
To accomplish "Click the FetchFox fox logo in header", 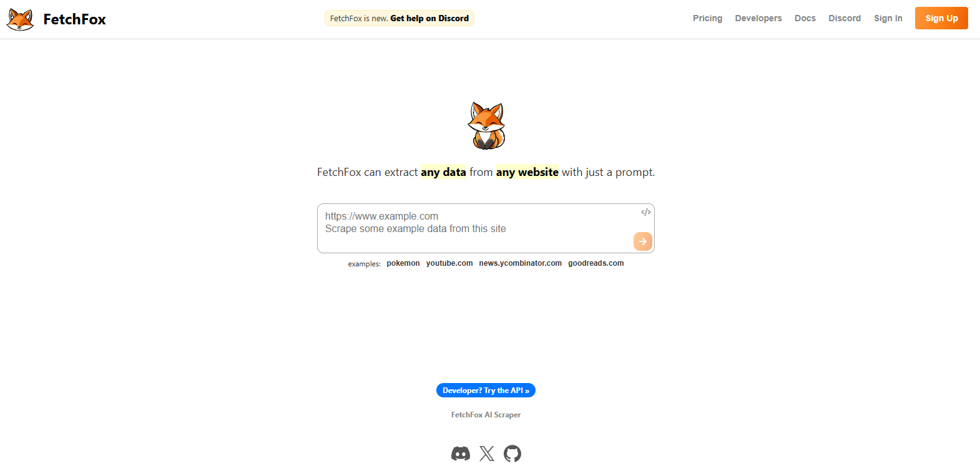I will [x=20, y=19].
